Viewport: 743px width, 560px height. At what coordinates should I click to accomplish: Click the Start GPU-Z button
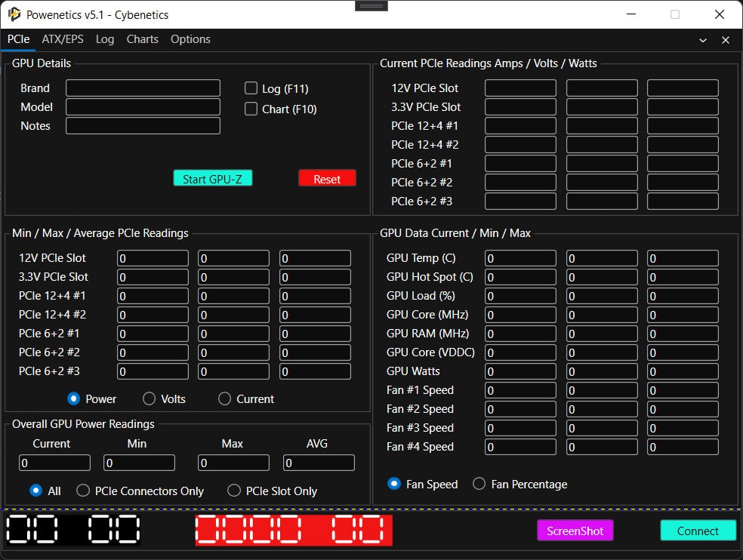point(213,179)
